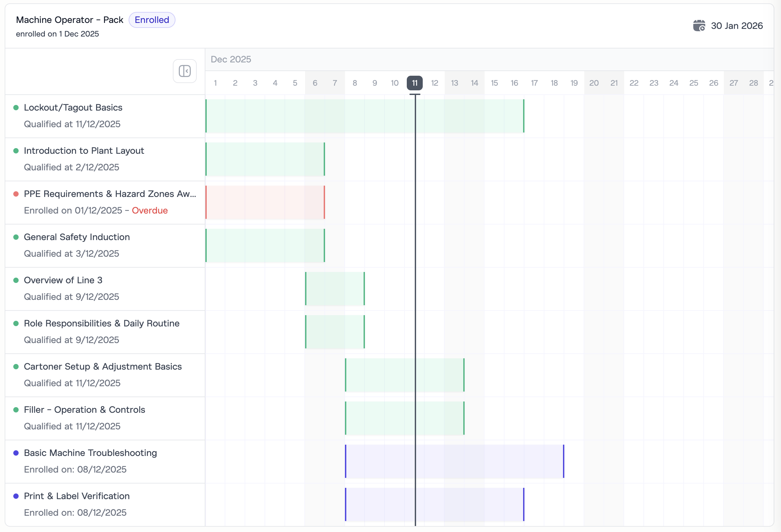Open the PPE Requirements & Hazard Zones row
Image resolution: width=781 pixels, height=532 pixels.
pyautogui.click(x=110, y=194)
